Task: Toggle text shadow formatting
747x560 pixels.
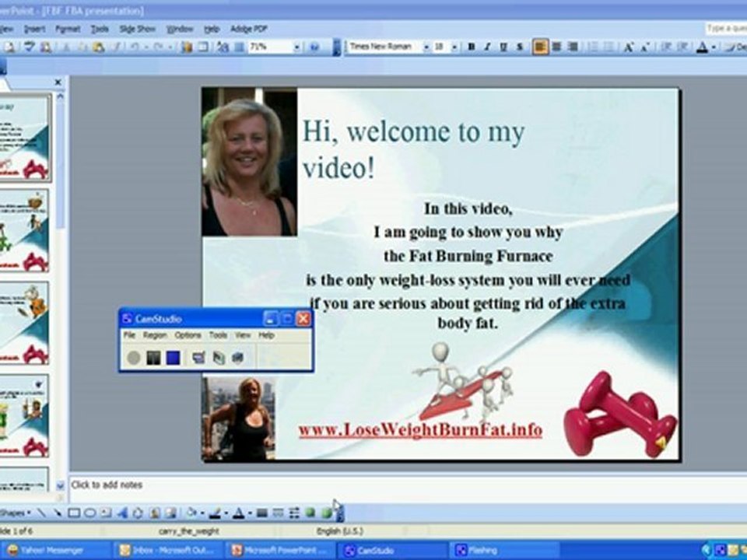Action: [x=520, y=47]
